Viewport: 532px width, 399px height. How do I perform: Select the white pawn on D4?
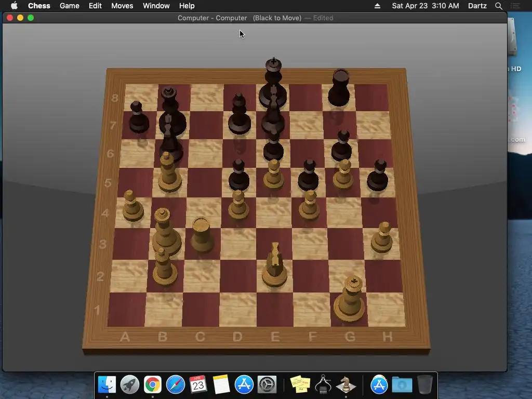[x=238, y=205]
